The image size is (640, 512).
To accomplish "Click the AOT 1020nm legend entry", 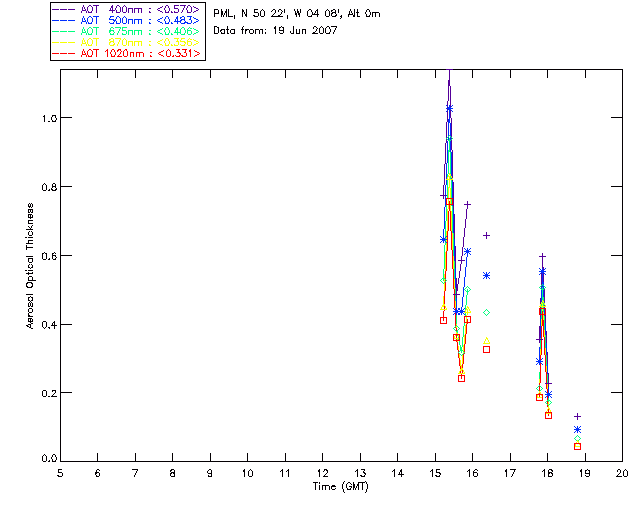I will coord(127,53).
